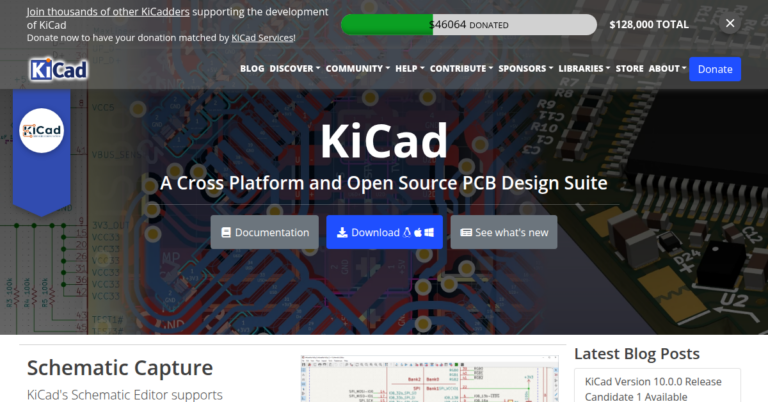
Task: Click the round KiCad sponsor badge
Action: (42, 130)
